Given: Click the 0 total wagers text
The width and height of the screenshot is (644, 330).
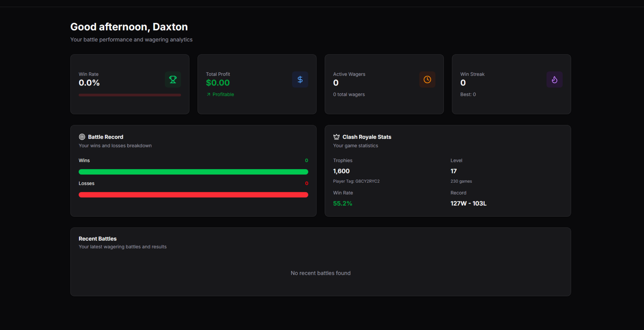Looking at the screenshot, I should pyautogui.click(x=349, y=94).
